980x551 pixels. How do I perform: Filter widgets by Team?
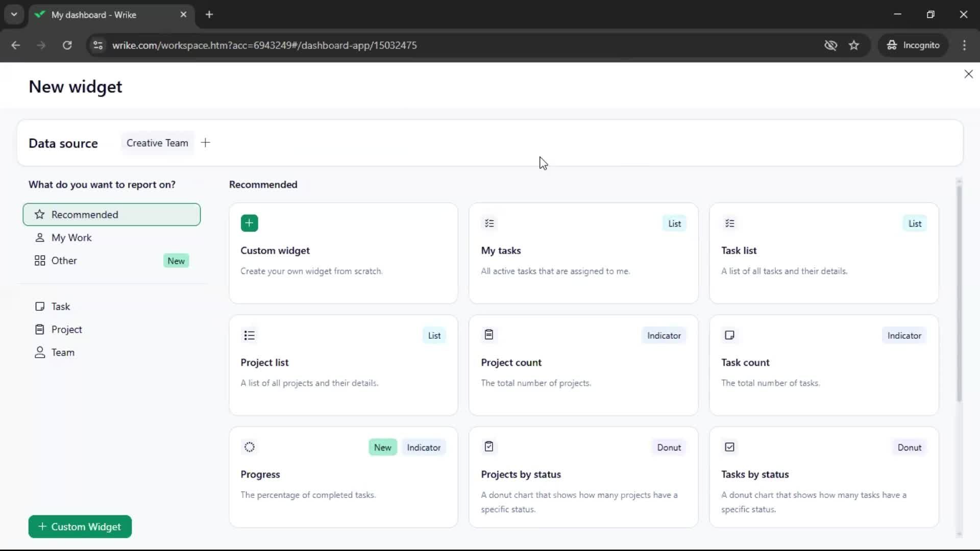click(111, 352)
